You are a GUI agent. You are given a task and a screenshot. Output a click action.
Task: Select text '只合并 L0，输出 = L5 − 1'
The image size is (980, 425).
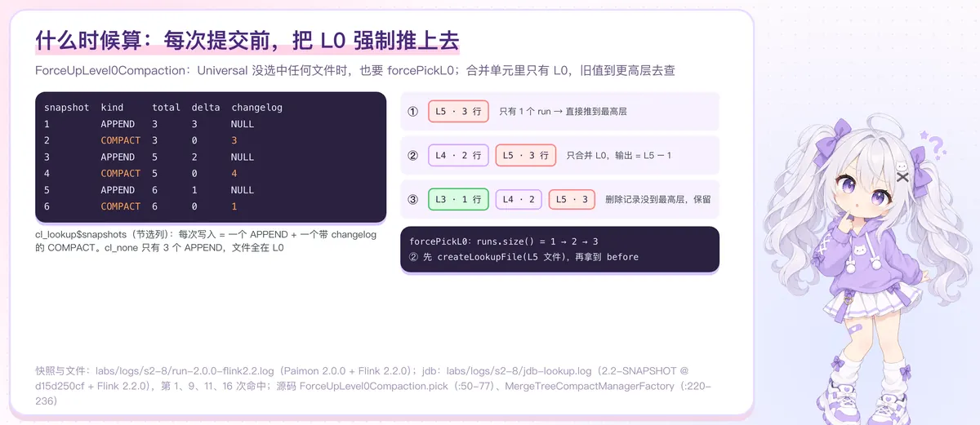619,155
